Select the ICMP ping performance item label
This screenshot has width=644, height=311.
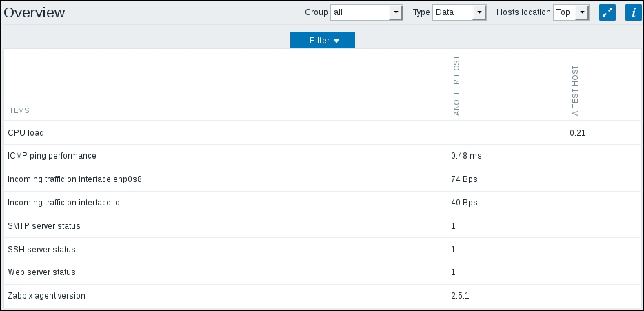click(x=52, y=156)
